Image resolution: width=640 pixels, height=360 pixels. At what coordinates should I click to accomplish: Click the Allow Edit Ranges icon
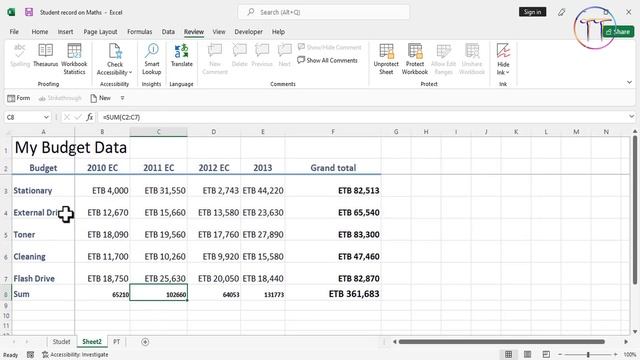tap(443, 59)
